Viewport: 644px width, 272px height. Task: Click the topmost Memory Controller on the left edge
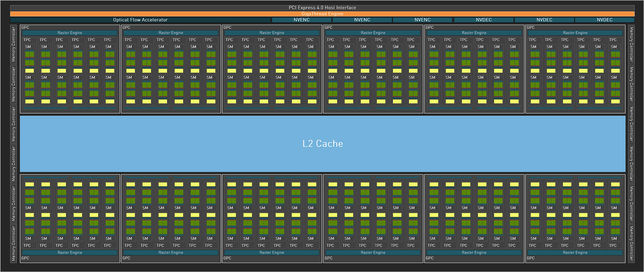coord(14,44)
